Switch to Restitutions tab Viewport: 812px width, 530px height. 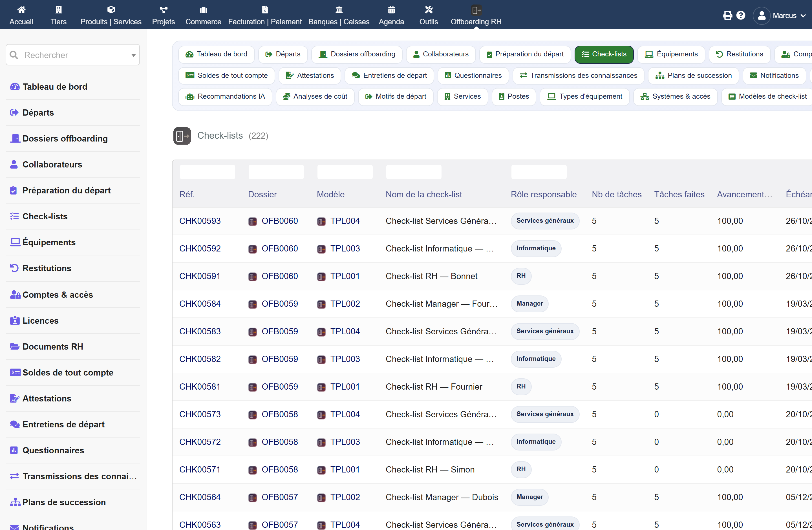click(x=739, y=54)
